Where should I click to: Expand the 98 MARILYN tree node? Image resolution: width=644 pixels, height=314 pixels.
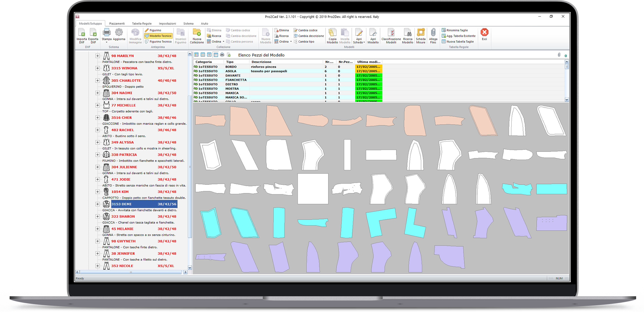click(x=97, y=56)
